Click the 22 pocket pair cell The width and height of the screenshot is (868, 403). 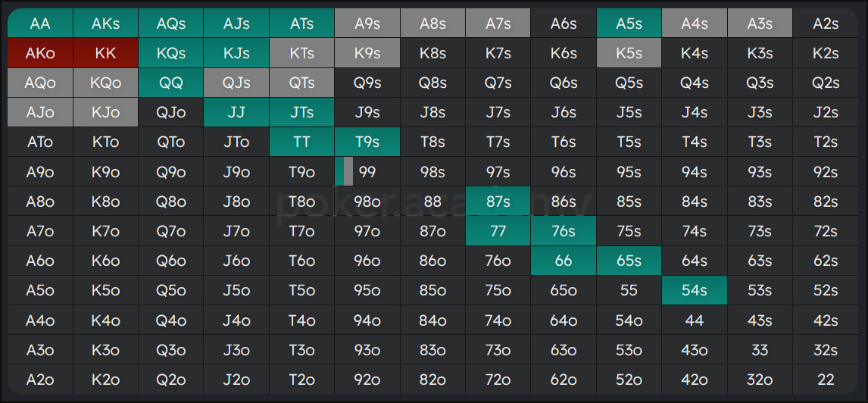tap(826, 380)
